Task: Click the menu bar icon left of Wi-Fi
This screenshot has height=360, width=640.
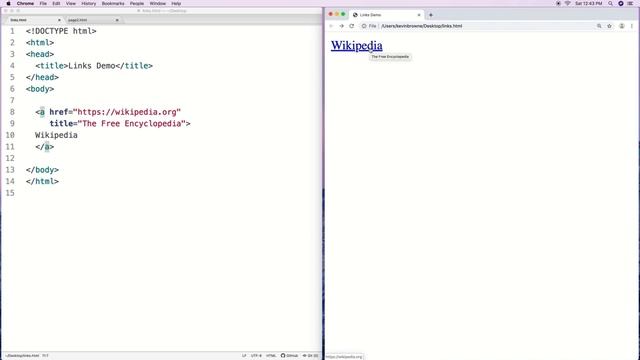Action: tap(558, 3)
